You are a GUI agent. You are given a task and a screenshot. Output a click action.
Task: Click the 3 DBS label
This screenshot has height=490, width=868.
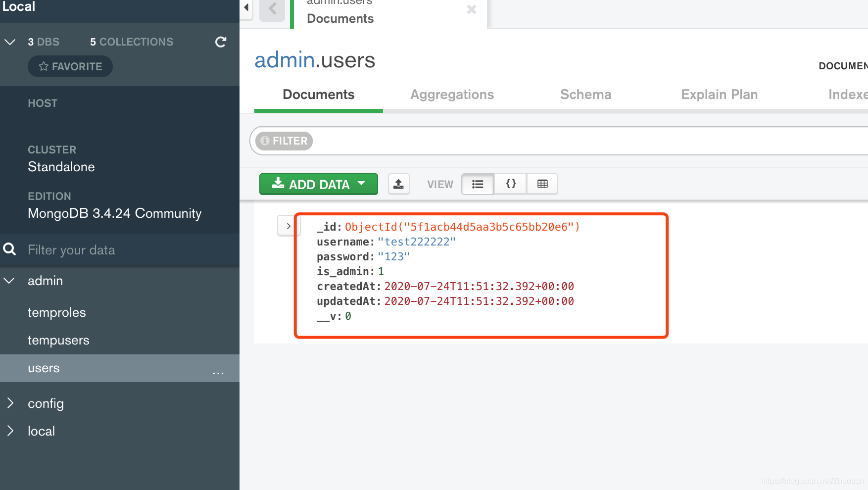click(x=44, y=42)
